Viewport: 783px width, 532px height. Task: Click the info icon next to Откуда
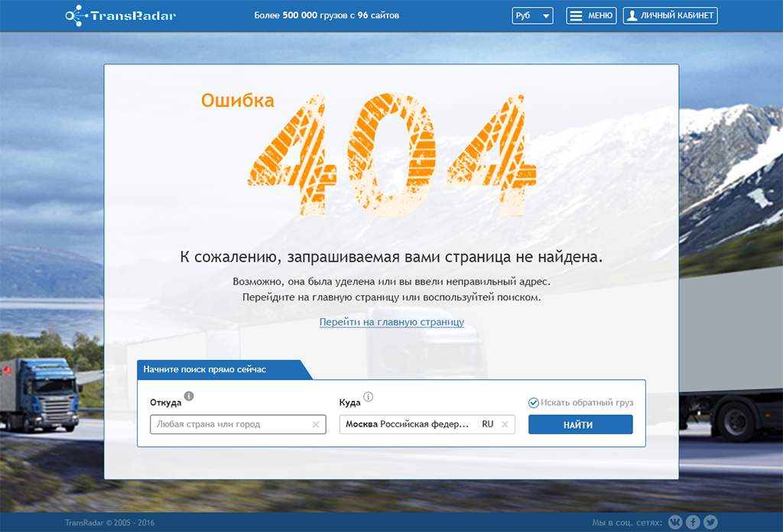[189, 396]
